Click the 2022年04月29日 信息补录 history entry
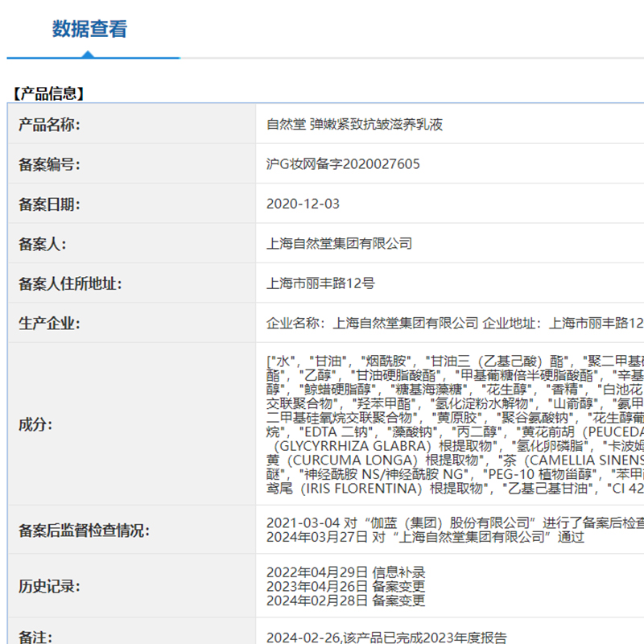644x644 pixels. [345, 572]
